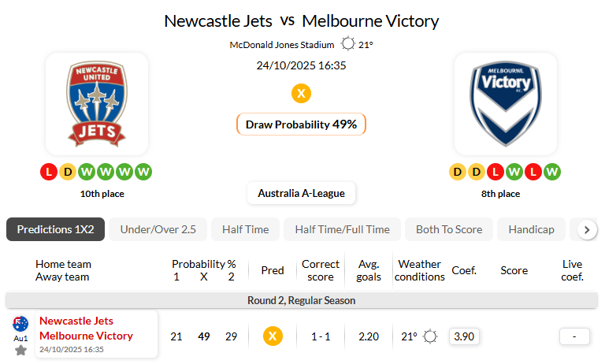This screenshot has width=605, height=364.
Task: Open the Newcastle Jets team link in row
Action: click(76, 321)
